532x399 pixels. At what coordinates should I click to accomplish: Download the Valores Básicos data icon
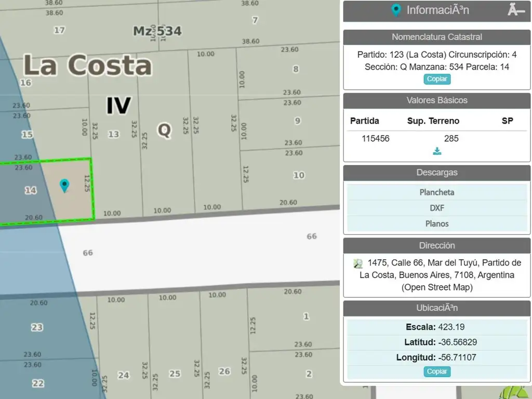pos(437,151)
